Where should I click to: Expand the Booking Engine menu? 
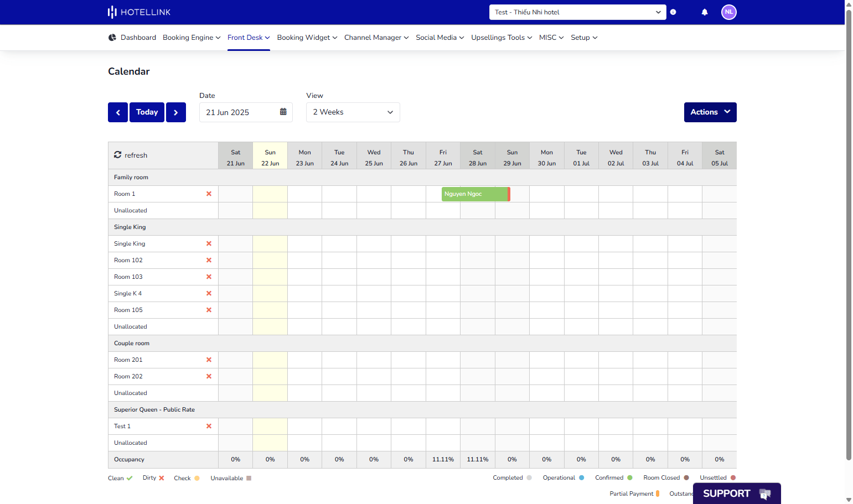click(x=192, y=38)
